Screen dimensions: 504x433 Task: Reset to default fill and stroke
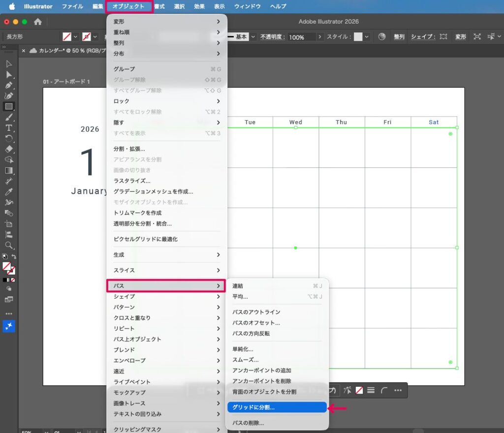click(x=4, y=256)
